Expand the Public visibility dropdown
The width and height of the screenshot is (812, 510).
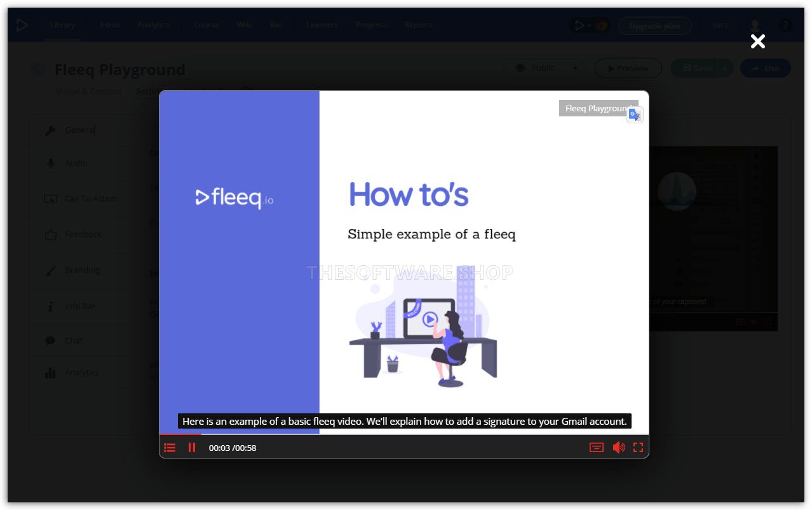click(575, 68)
